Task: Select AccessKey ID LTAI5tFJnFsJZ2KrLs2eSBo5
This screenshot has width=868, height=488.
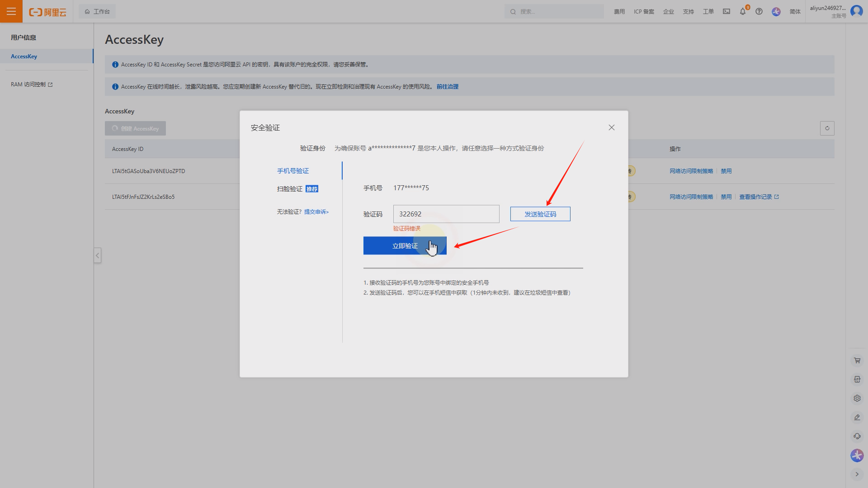Action: 143,197
